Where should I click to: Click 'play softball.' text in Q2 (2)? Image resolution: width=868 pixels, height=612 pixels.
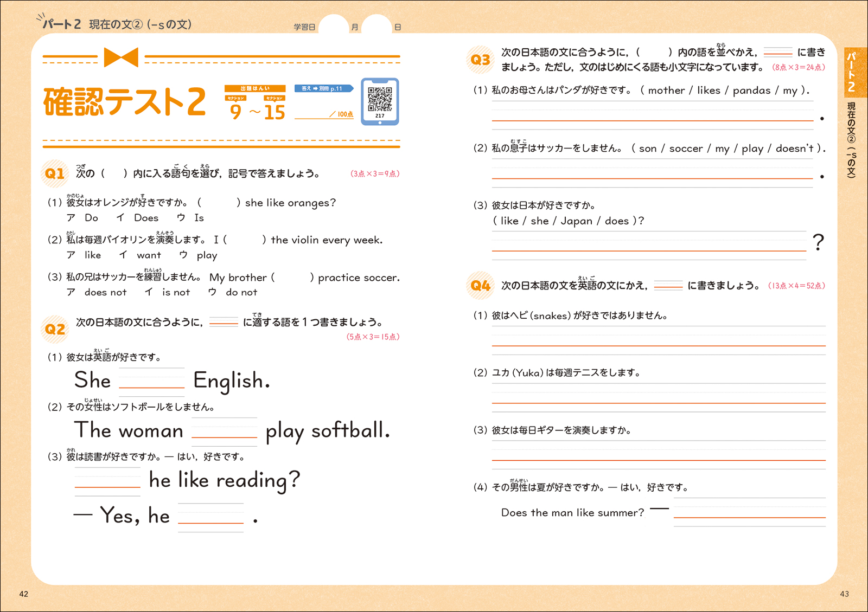pos(328,430)
